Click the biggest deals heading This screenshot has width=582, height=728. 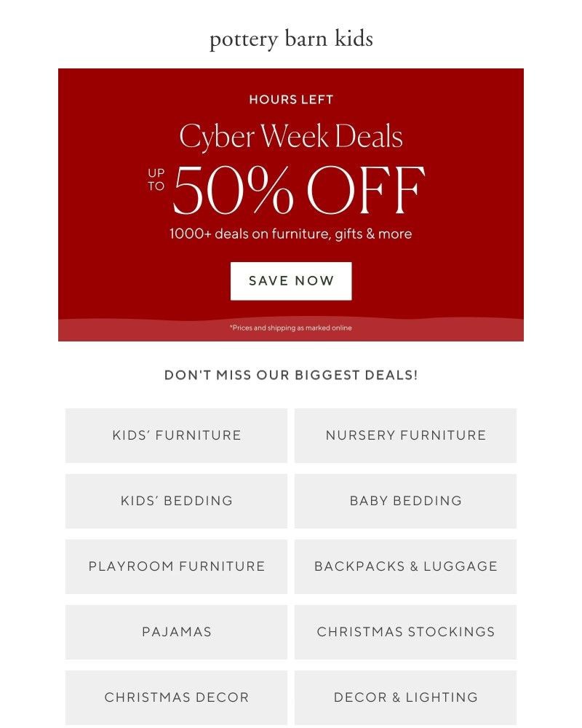coord(292,374)
